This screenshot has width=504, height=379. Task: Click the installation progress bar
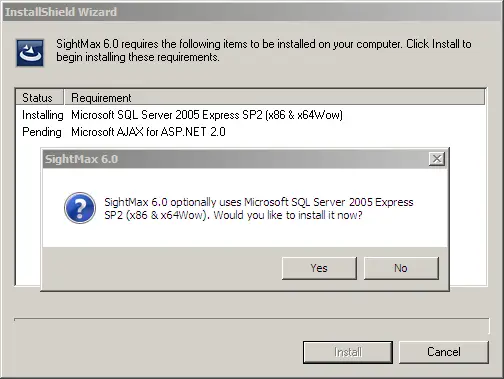tap(252, 326)
